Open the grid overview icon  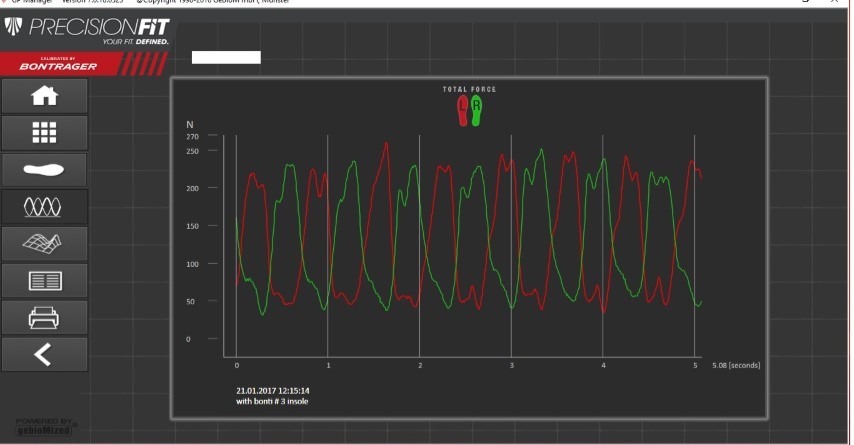44,133
